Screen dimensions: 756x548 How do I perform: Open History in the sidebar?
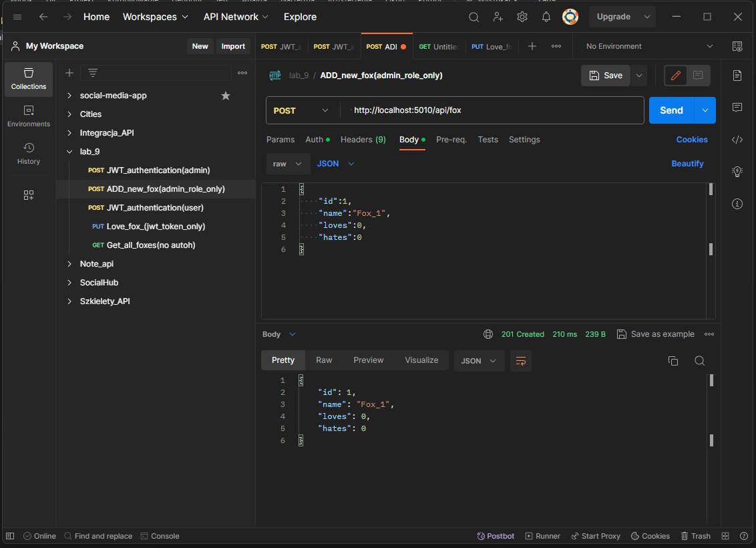tap(29, 154)
